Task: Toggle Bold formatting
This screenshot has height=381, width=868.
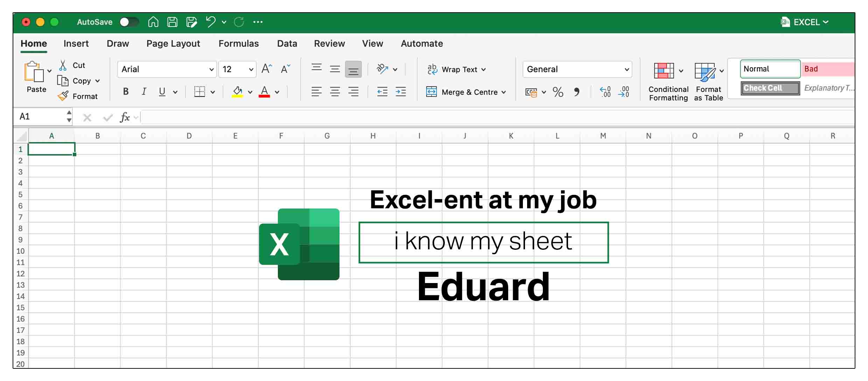Action: tap(126, 92)
